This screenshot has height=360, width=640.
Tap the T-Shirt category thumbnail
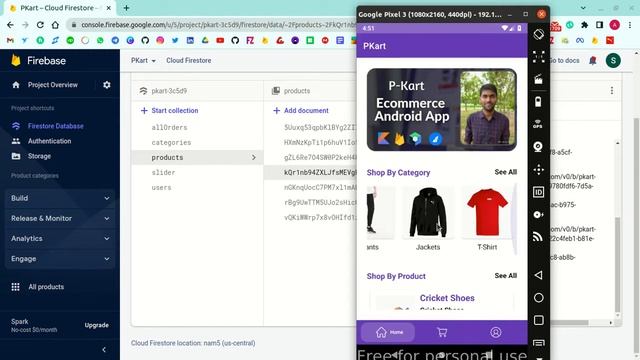(x=487, y=213)
